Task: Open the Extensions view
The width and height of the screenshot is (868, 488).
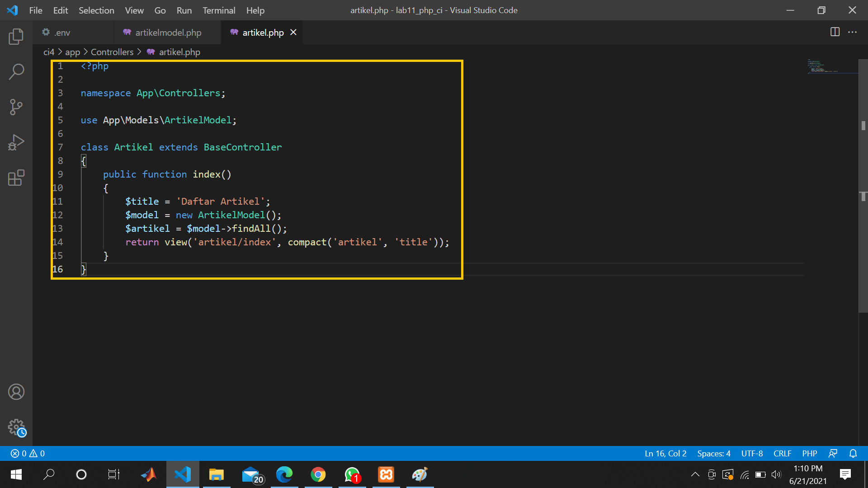Action: [x=16, y=178]
